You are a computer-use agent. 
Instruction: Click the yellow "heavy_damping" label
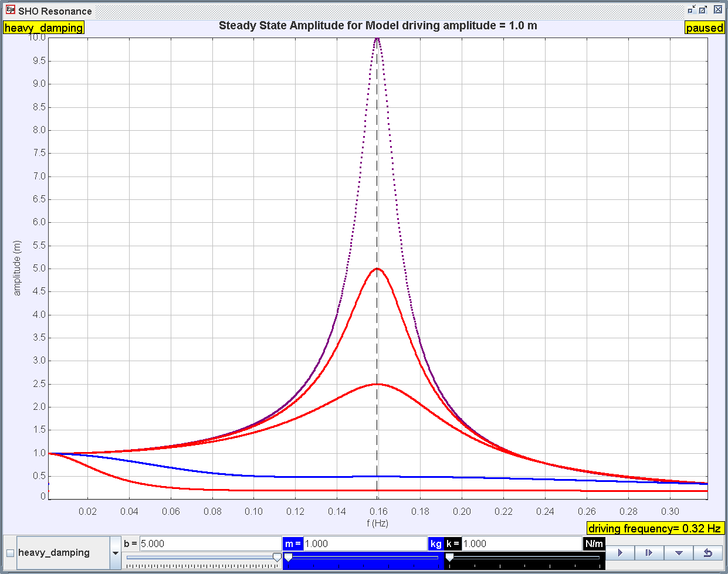click(x=42, y=28)
